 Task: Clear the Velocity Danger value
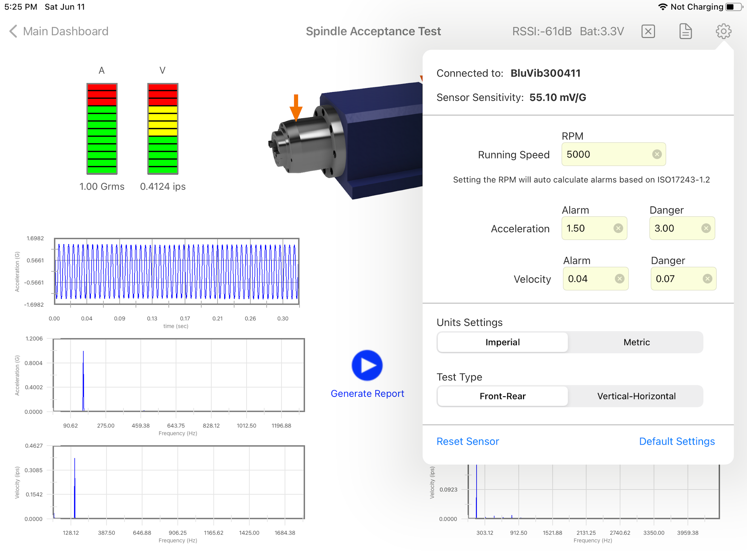coord(707,279)
